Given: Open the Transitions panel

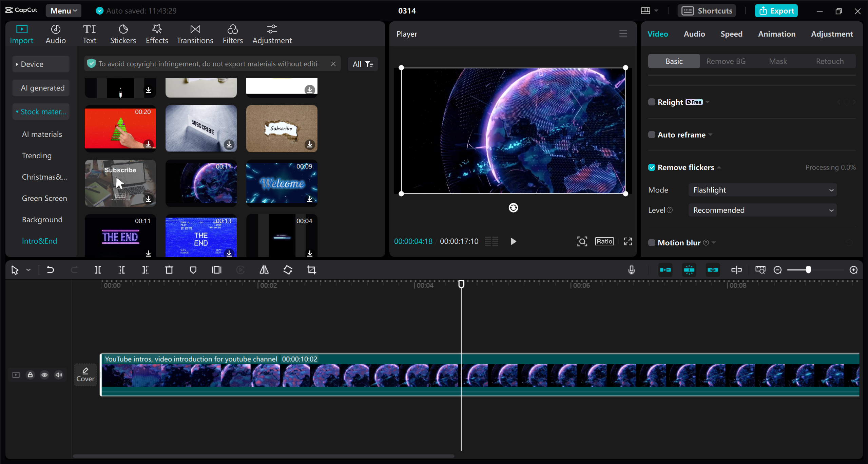Looking at the screenshot, I should tap(194, 34).
